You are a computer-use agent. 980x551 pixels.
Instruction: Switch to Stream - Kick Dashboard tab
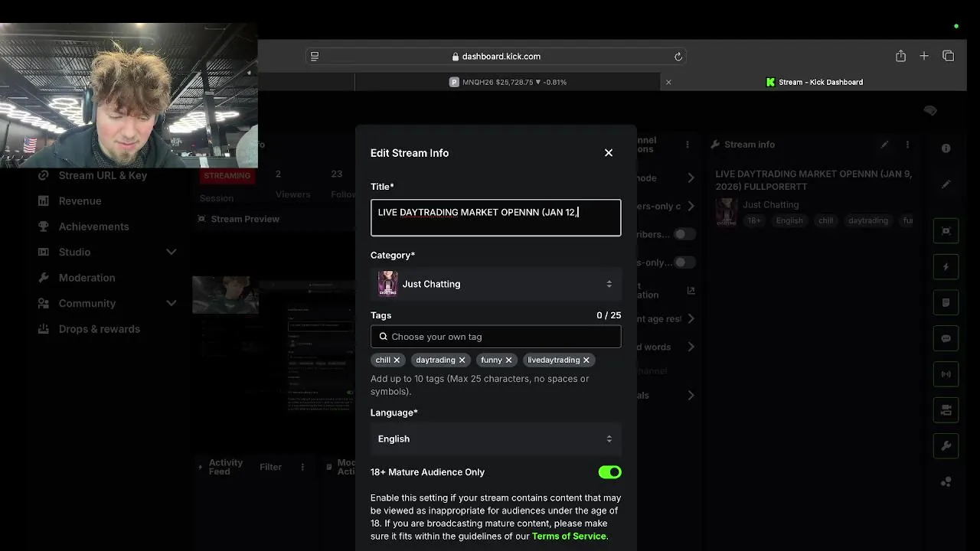(x=814, y=82)
